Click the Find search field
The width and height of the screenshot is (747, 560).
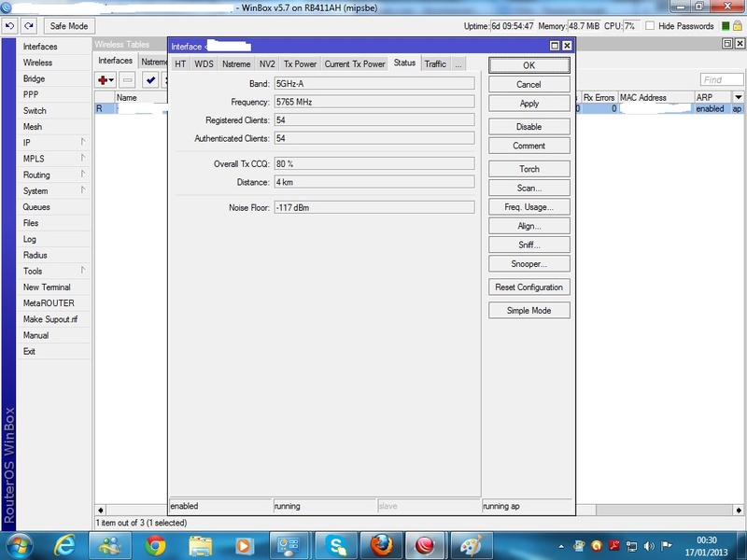click(x=722, y=79)
